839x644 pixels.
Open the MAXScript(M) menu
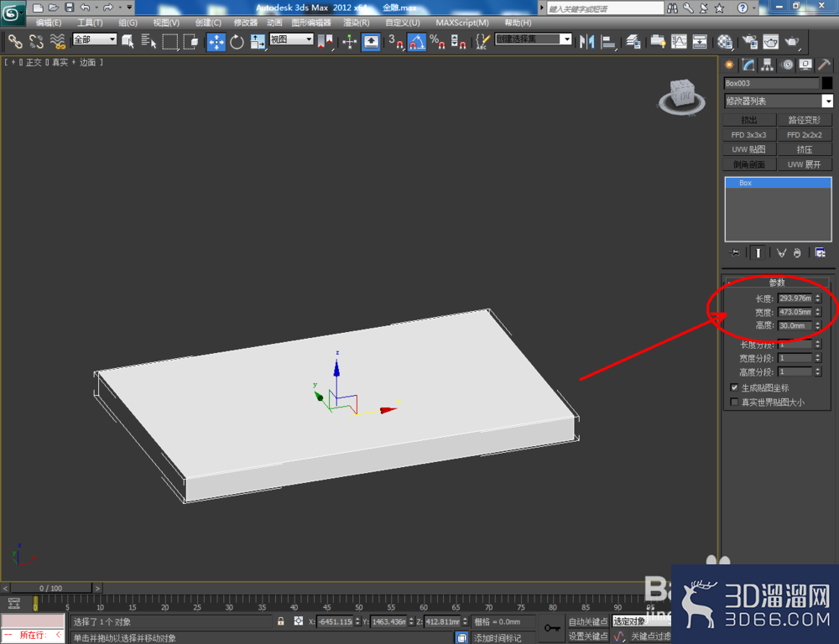(x=461, y=23)
